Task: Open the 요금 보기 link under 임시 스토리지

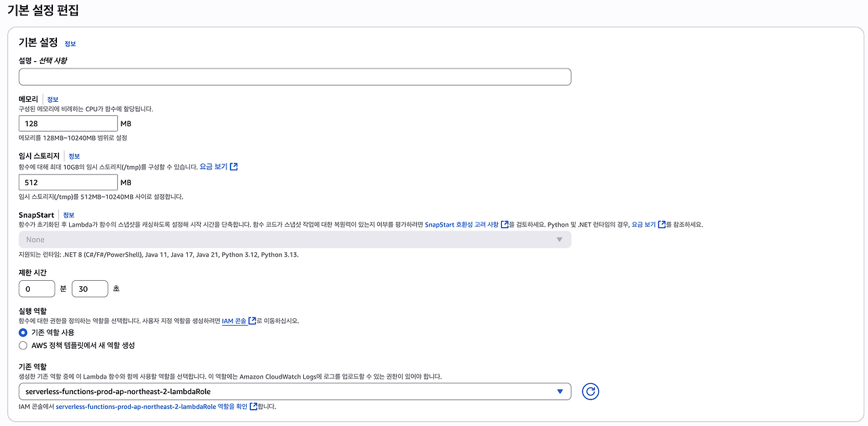Action: [x=213, y=166]
